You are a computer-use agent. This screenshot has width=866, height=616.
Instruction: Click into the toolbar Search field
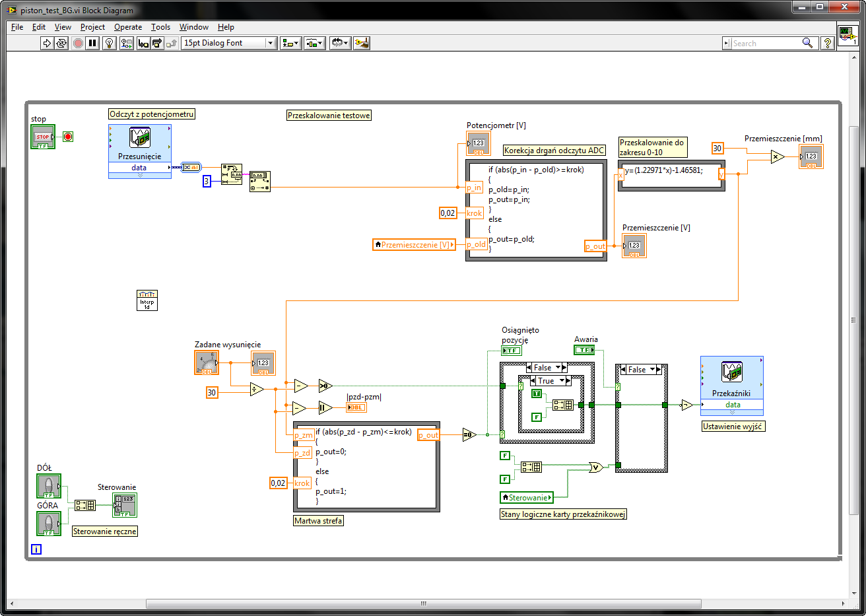click(766, 43)
